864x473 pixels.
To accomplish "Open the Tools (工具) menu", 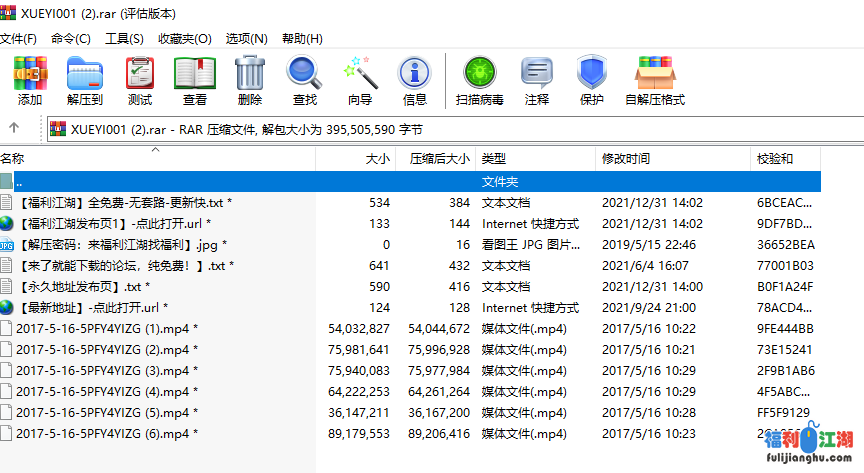I will (x=124, y=39).
